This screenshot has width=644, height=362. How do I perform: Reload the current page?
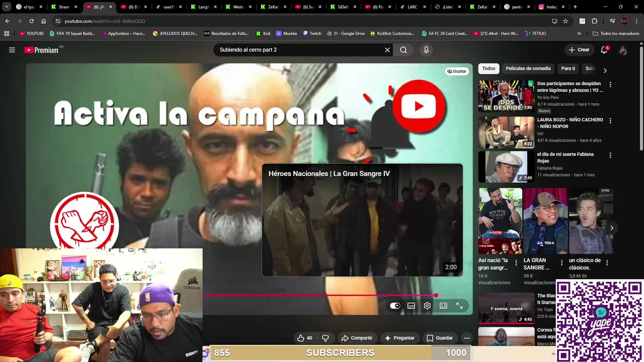(x=31, y=21)
